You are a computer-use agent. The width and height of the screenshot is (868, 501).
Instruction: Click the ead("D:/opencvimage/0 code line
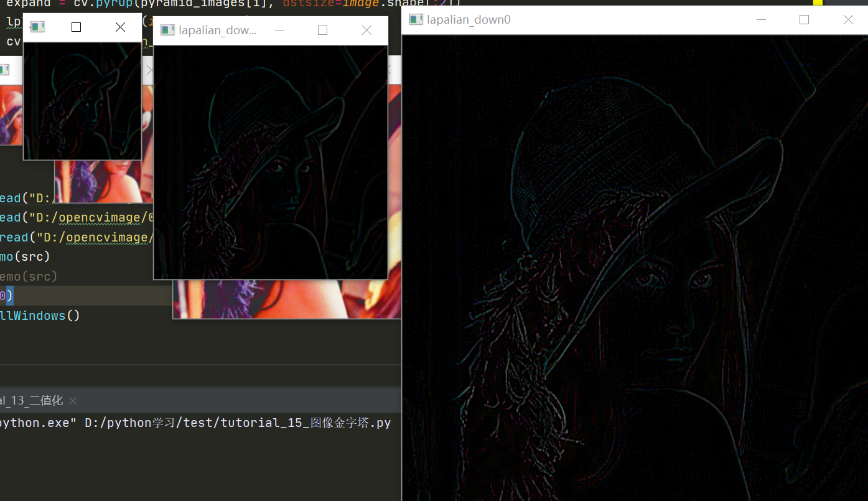pos(77,217)
